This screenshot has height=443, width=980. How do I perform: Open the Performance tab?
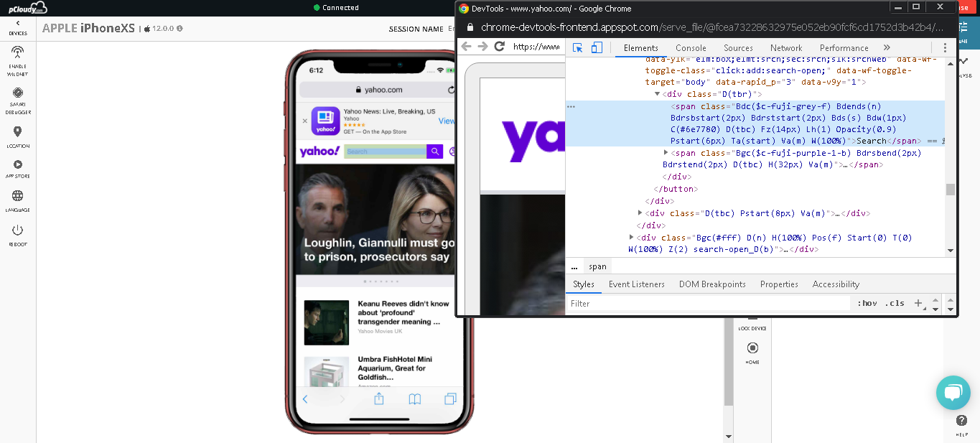(844, 48)
